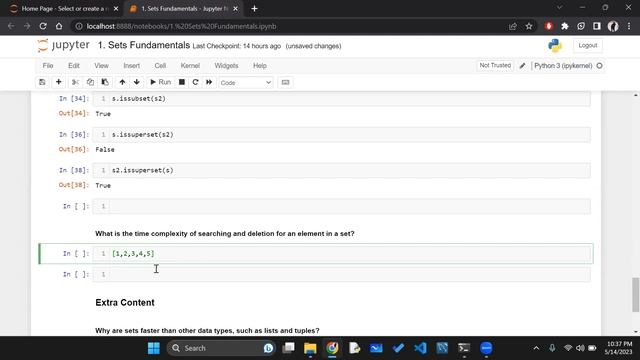Click the pencil edit mode icon
Viewport: 640px width, 360px height.
[522, 66]
